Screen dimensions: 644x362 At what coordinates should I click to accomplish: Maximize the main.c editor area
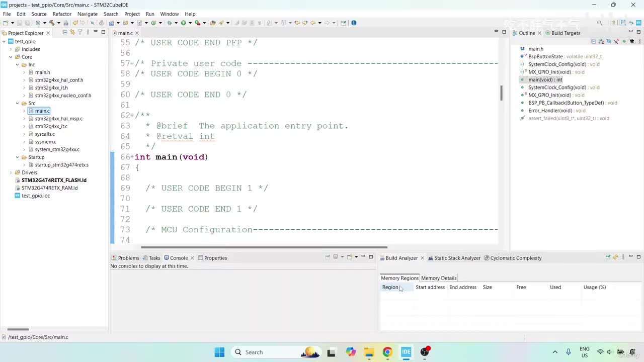[504, 32]
